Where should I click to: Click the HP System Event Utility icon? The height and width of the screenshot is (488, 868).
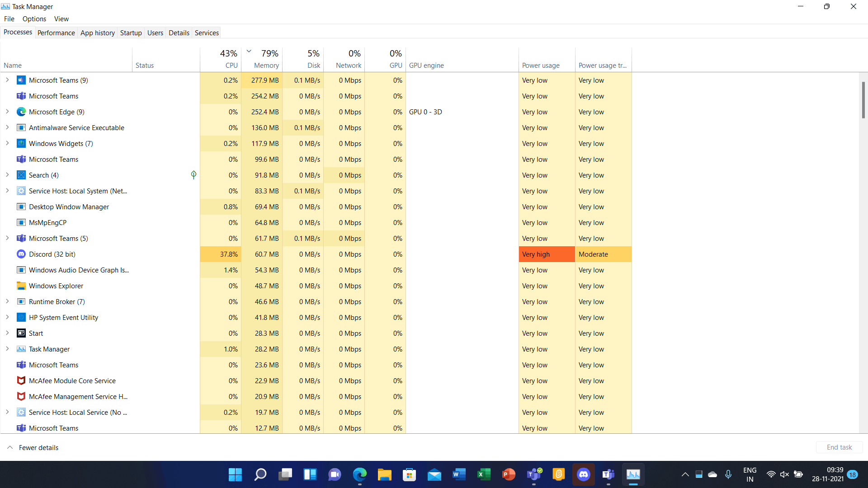(21, 318)
